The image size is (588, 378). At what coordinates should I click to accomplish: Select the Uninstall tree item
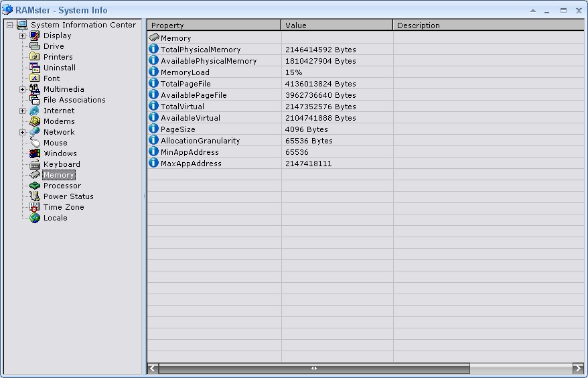tap(59, 68)
